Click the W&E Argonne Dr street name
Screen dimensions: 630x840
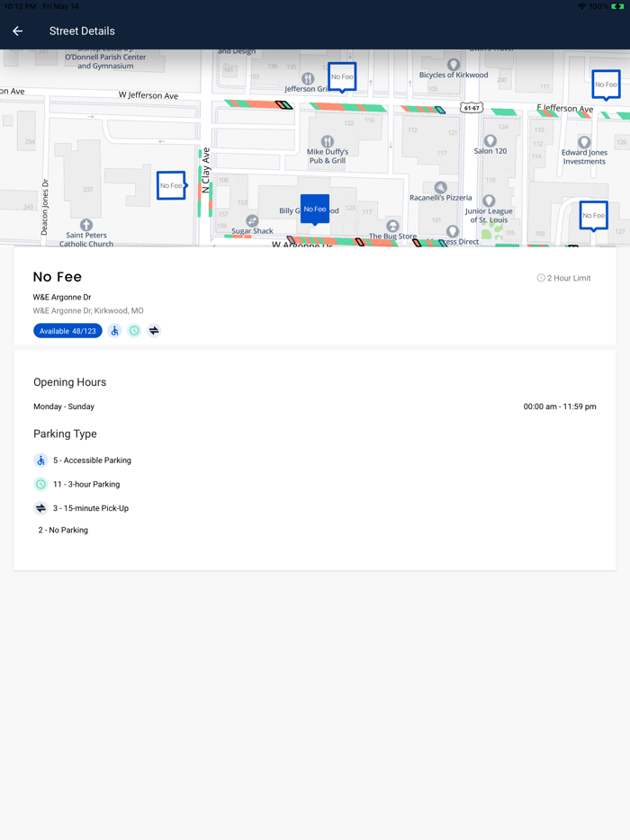point(62,298)
